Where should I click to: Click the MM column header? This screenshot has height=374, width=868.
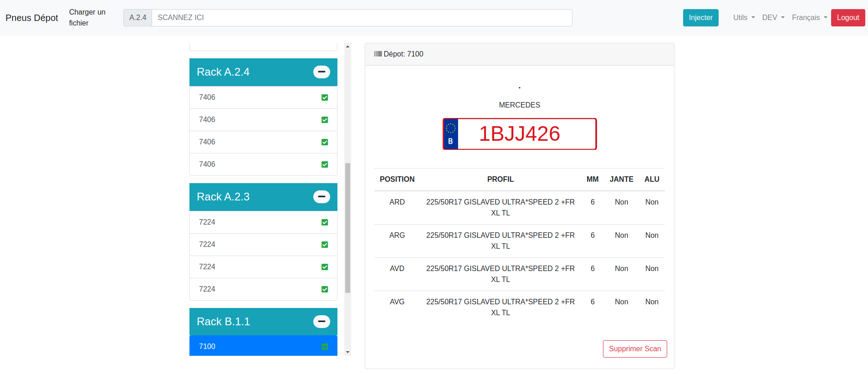592,179
